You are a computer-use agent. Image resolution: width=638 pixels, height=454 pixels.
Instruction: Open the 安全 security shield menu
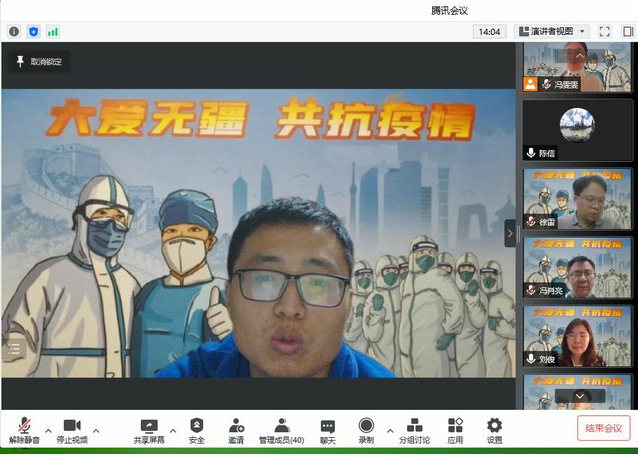(196, 430)
